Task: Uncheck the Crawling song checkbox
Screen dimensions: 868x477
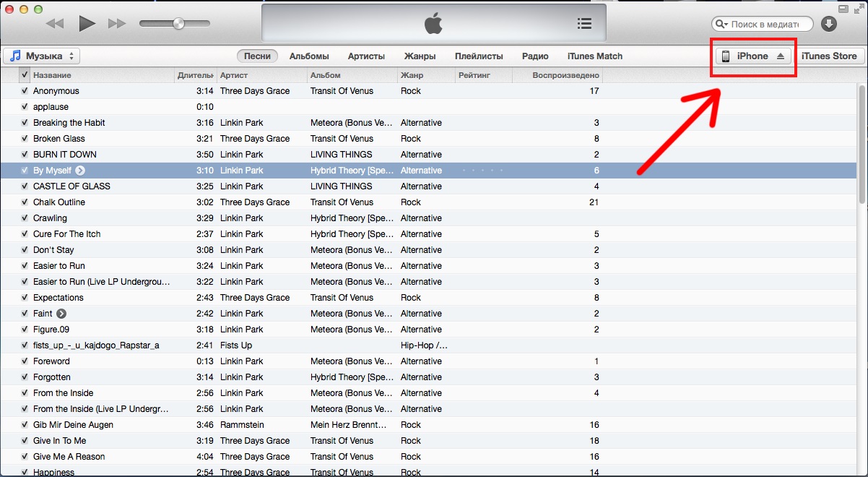Action: tap(25, 218)
